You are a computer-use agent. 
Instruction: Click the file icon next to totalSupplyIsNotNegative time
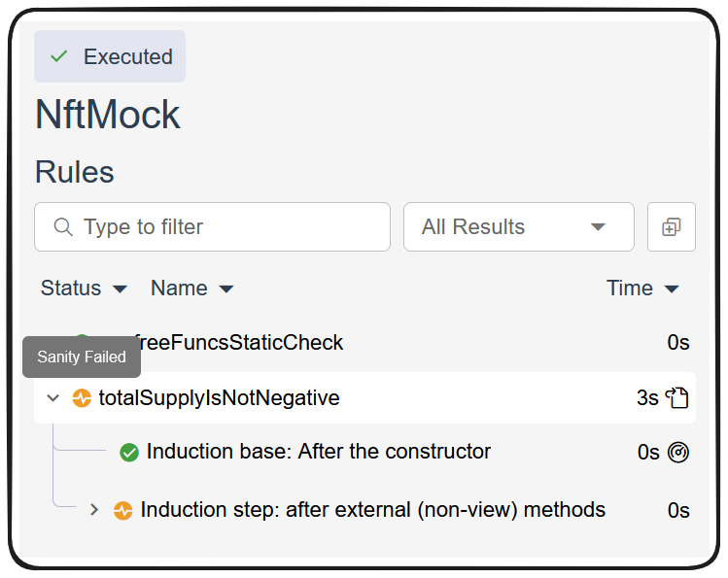[677, 397]
